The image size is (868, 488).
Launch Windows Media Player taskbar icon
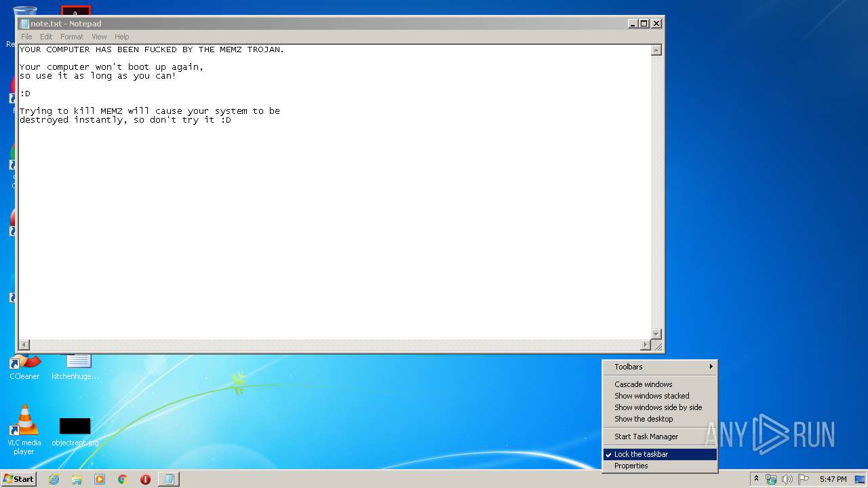click(x=100, y=479)
